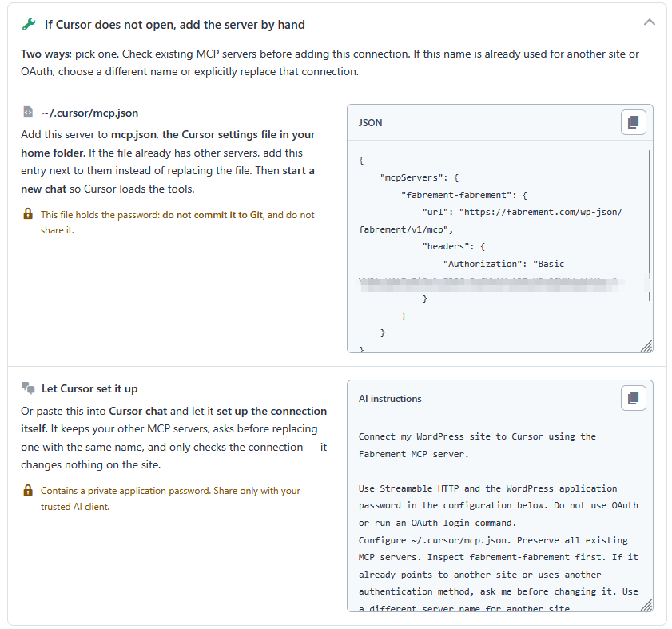Click the 'Use Streamable HTTP' instruction line
Image resolution: width=672 pixels, height=629 pixels.
[x=487, y=488]
